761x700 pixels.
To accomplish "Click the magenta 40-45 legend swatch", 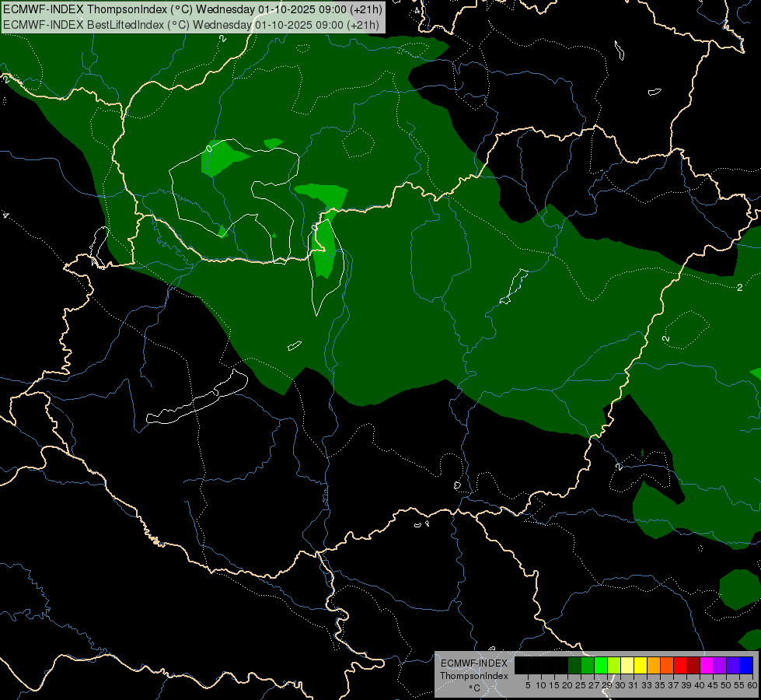I will (x=707, y=666).
